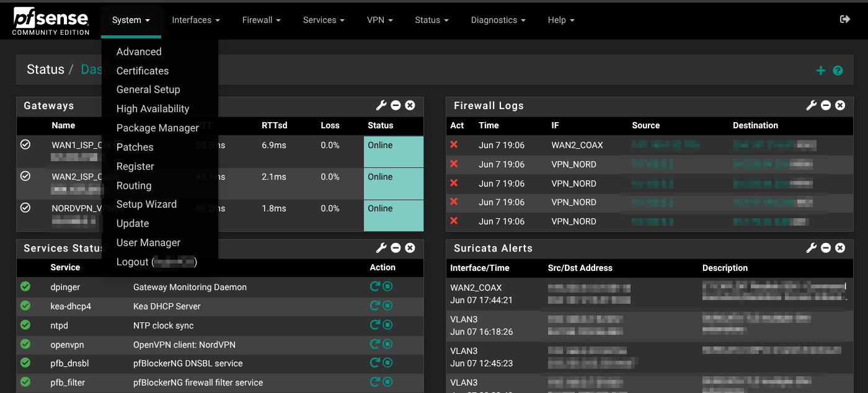Minimize the Suricata Alerts widget
The width and height of the screenshot is (868, 393).
coord(826,248)
